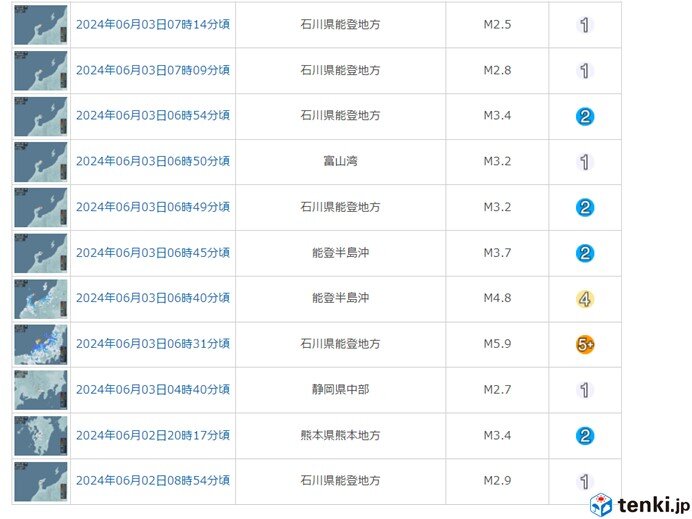Click the map thumbnail for 07時09分 quake
This screenshot has height=519, width=692.
click(x=41, y=71)
